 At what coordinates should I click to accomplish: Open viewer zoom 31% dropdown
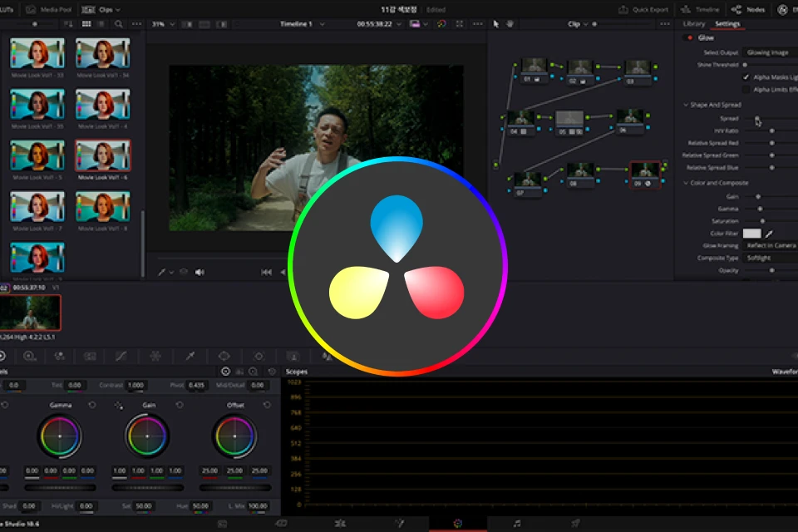pos(164,24)
